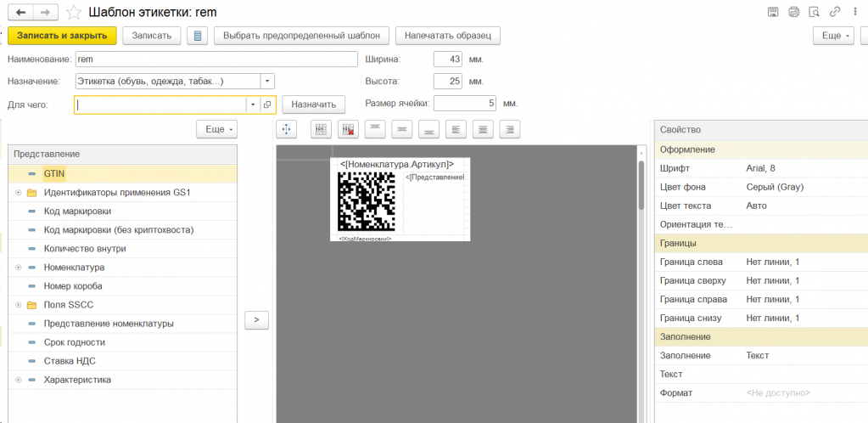Open the top right Еще menu
The image size is (868, 423).
(834, 36)
